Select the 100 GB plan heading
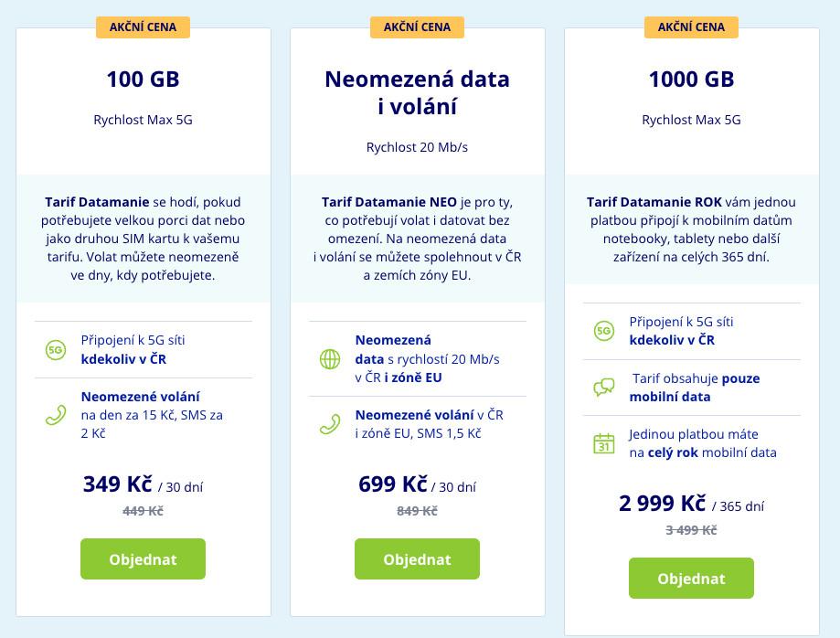840x638 pixels. click(x=143, y=80)
